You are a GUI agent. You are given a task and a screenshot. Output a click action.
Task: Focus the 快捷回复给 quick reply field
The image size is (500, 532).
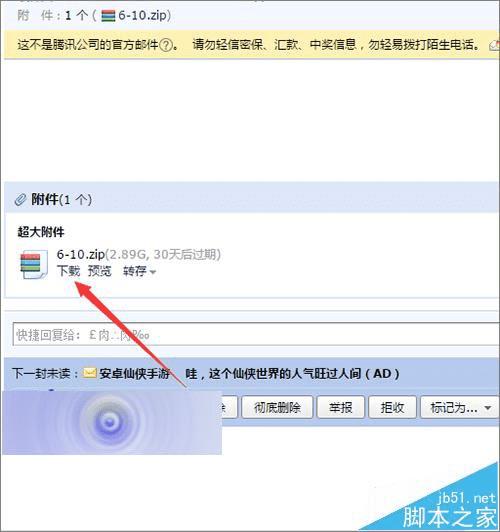tap(256, 334)
